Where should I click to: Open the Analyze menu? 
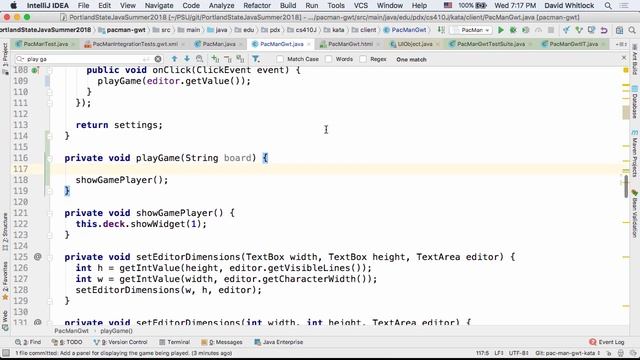pyautogui.click(x=221, y=6)
